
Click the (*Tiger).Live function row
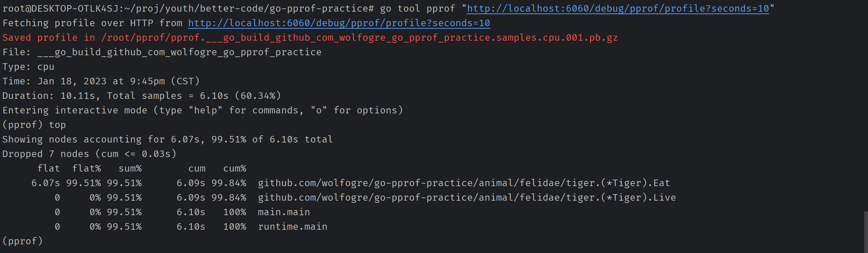pos(466,197)
